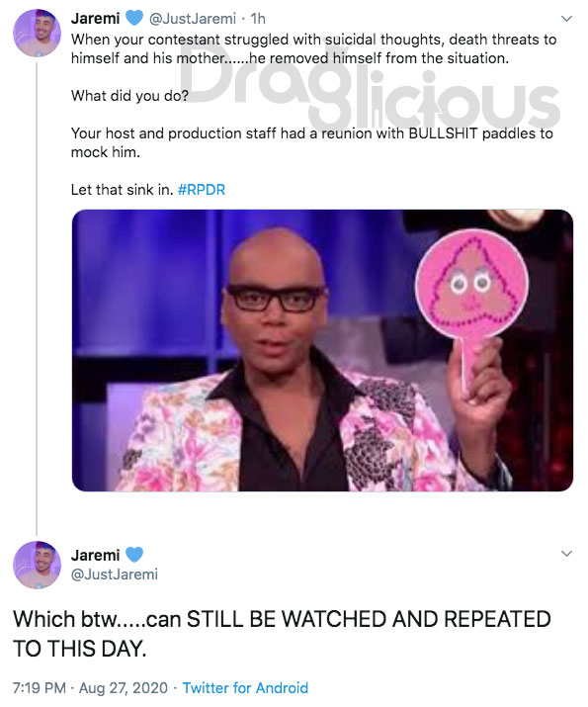Open the first tweet's chevron menu

pyautogui.click(x=566, y=19)
